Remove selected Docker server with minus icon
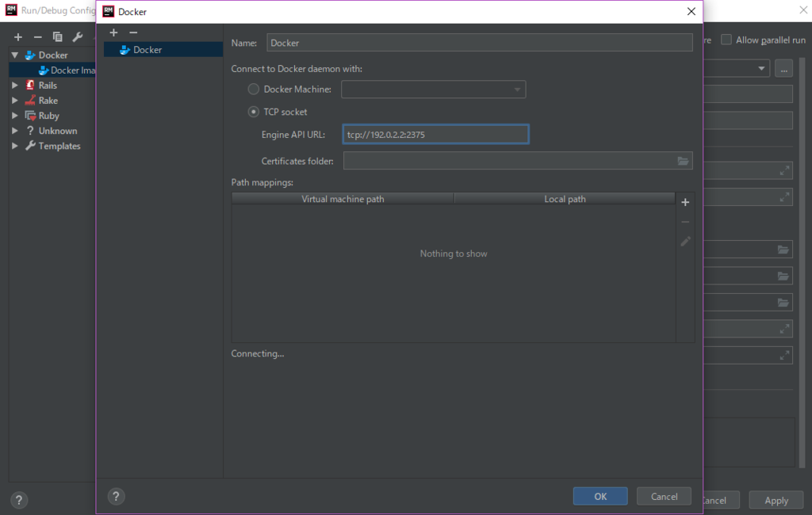Image resolution: width=812 pixels, height=515 pixels. point(133,32)
